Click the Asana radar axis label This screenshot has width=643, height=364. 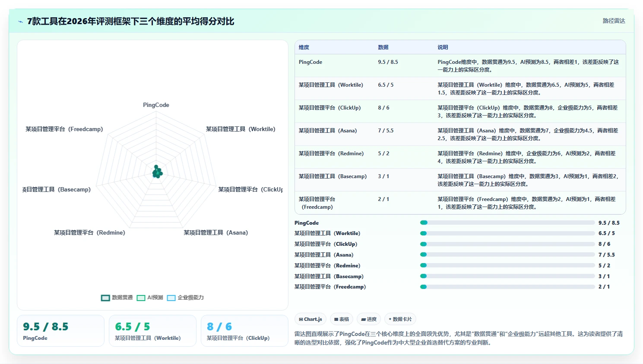pos(216,233)
